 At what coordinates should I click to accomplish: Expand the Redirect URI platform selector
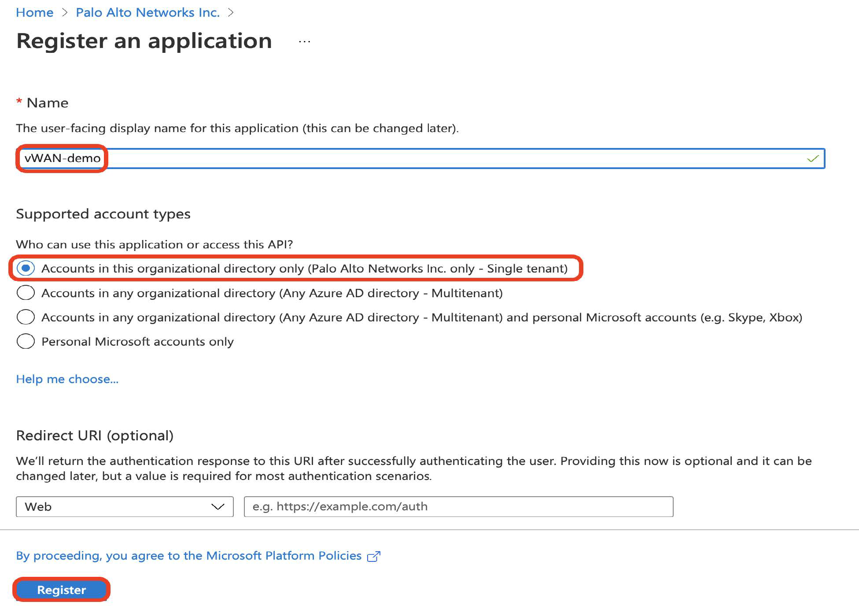(125, 507)
